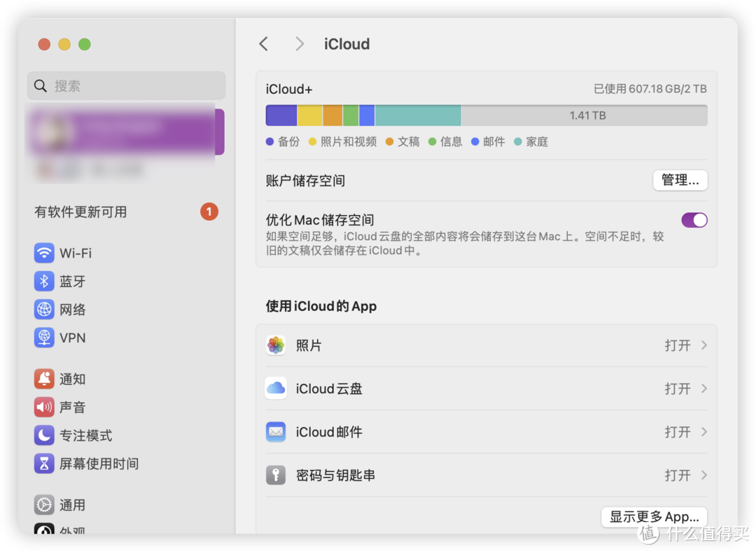Open Bluetooth settings via its sidebar icon

point(44,281)
